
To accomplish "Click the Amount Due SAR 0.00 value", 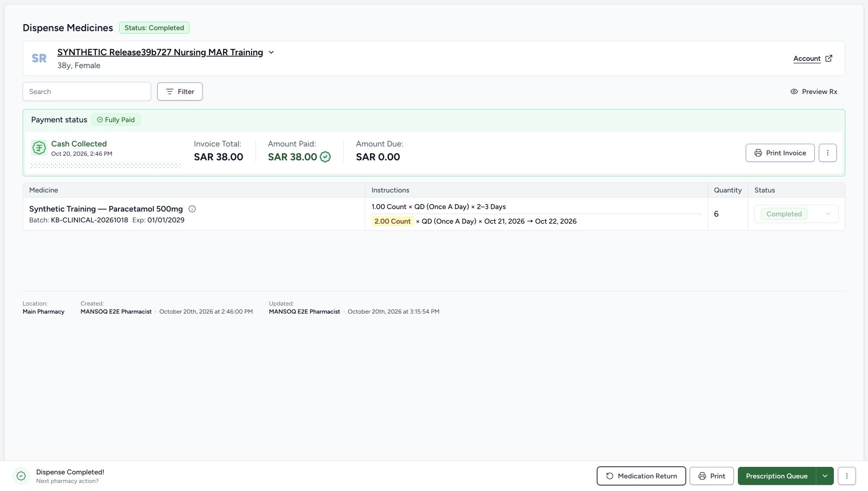I will click(x=378, y=157).
